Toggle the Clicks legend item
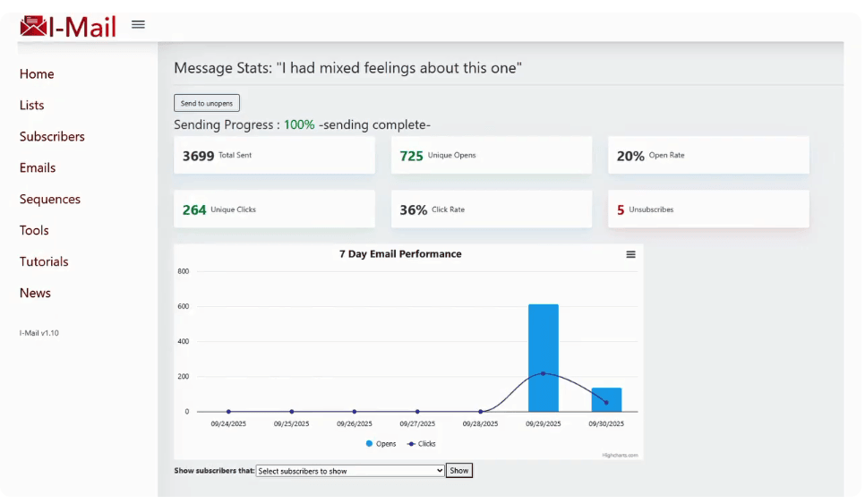Viewport: 865px width, 504px height. pyautogui.click(x=422, y=444)
